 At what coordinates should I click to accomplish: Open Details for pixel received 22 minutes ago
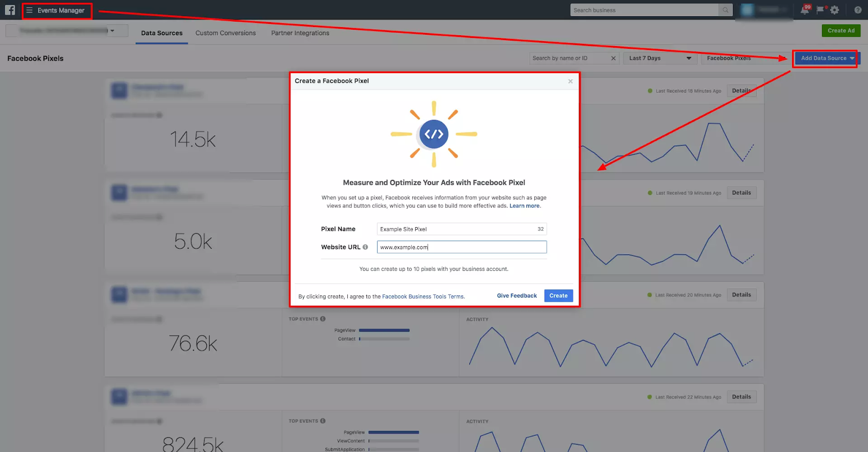click(741, 397)
